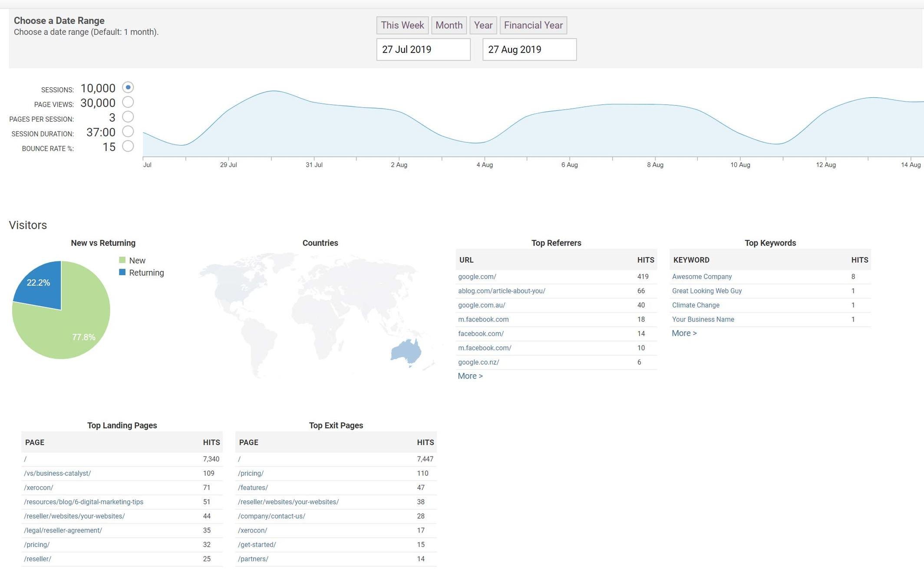Open the 27 Jul 2019 start date field

tap(423, 49)
